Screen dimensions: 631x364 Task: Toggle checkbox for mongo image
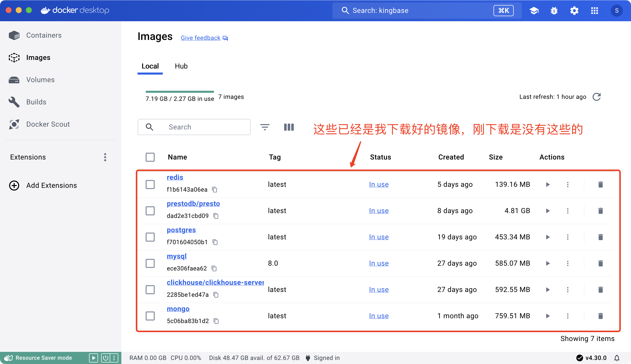coord(150,316)
